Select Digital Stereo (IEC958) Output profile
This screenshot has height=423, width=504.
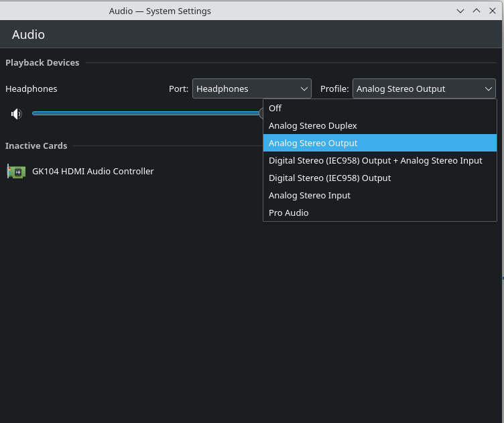(x=380, y=178)
